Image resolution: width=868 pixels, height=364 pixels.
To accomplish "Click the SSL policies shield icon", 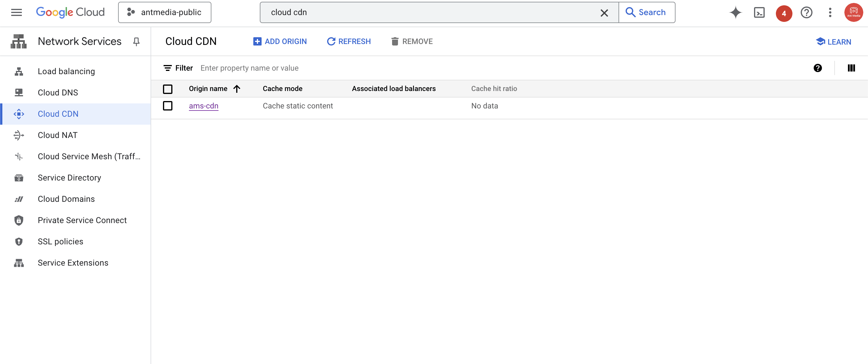I will coord(19,242).
